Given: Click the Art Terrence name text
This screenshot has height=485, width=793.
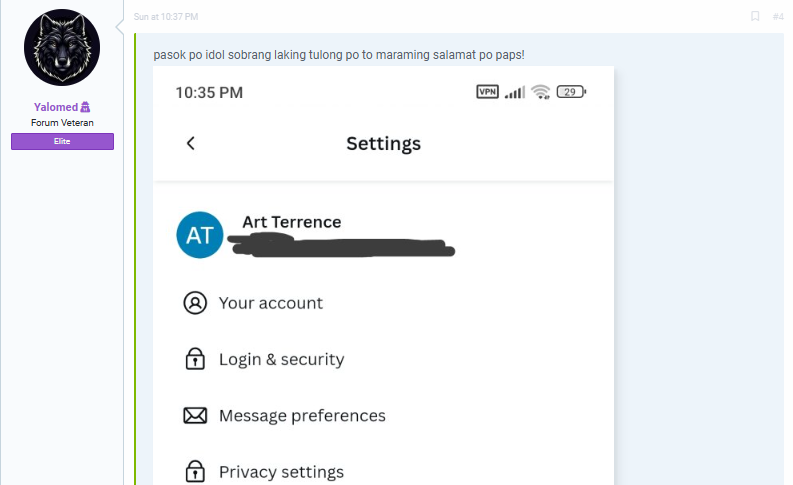Looking at the screenshot, I should pos(292,222).
